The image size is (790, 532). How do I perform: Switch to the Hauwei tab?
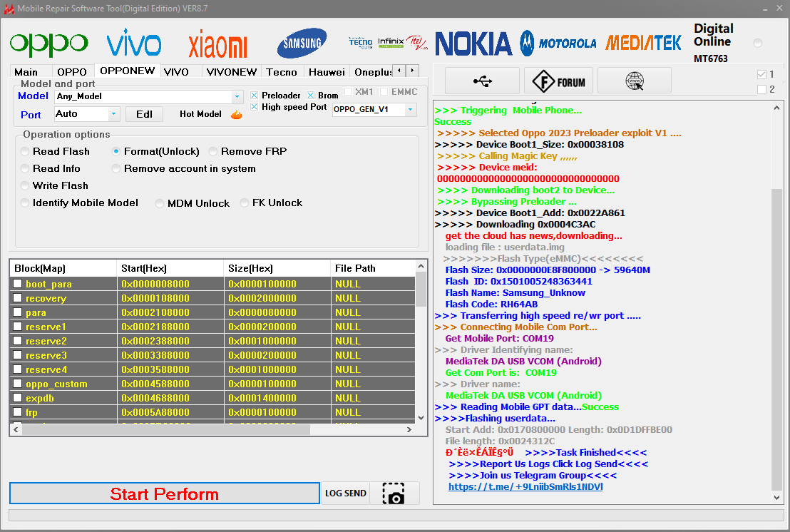pos(327,72)
